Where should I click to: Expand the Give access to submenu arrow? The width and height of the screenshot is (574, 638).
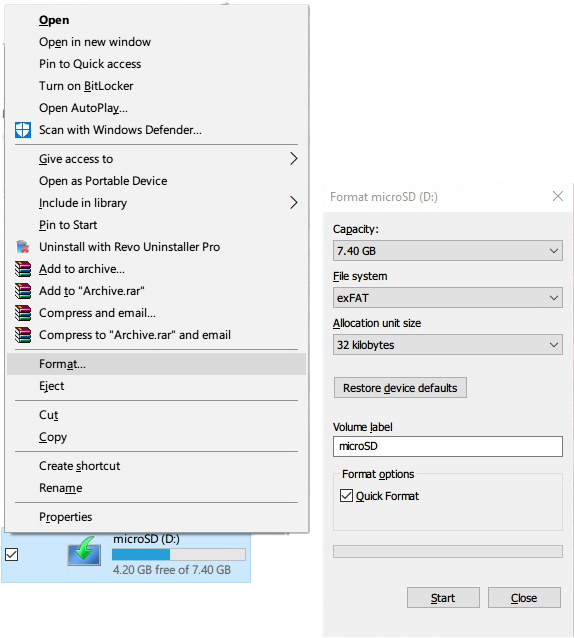pyautogui.click(x=294, y=159)
